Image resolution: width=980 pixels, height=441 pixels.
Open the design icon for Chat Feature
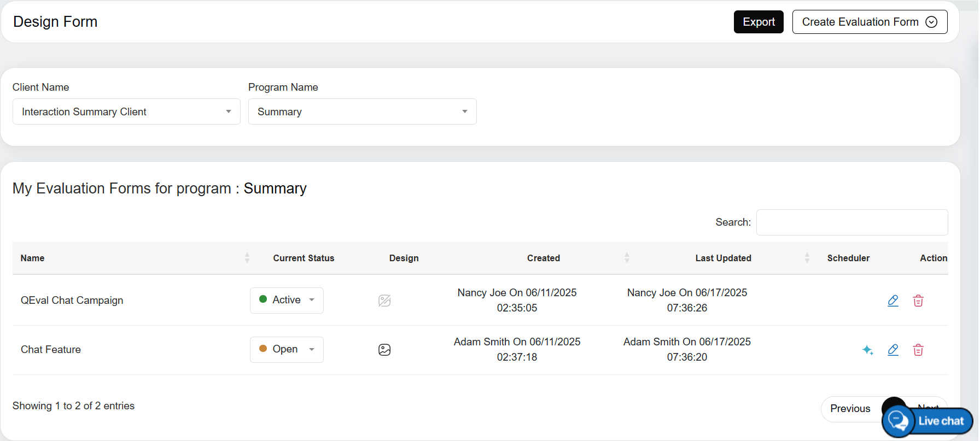point(384,350)
